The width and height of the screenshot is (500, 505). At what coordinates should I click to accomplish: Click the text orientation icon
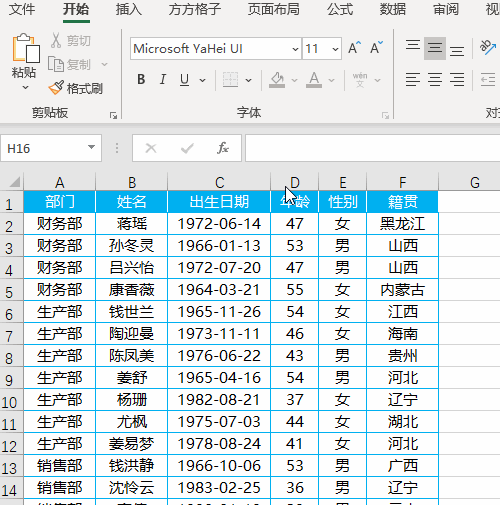click(x=488, y=48)
